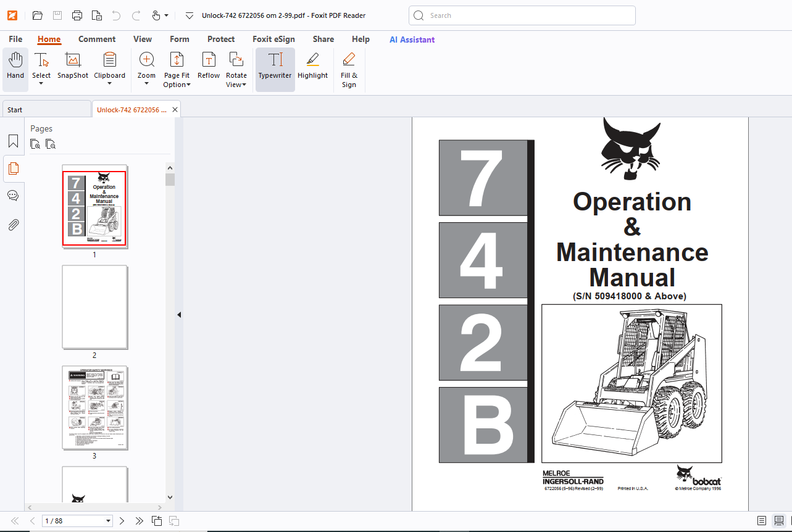Select page 3 safety warnings thumbnail
Image resolution: width=792 pixels, height=532 pixels.
click(94, 407)
